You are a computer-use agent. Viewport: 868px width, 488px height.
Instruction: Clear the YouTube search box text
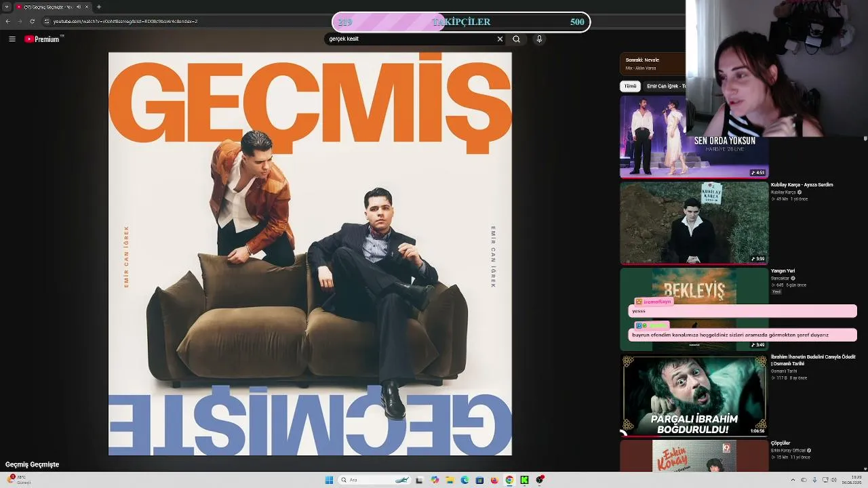point(500,39)
